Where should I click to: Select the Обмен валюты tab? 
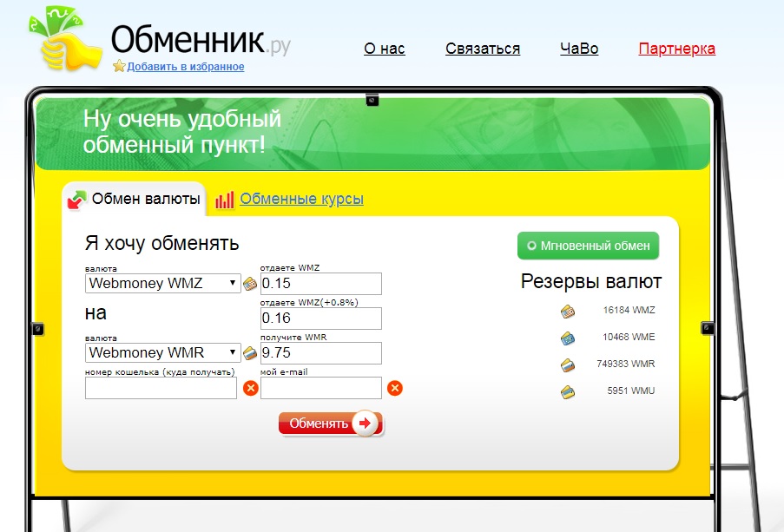(x=134, y=199)
